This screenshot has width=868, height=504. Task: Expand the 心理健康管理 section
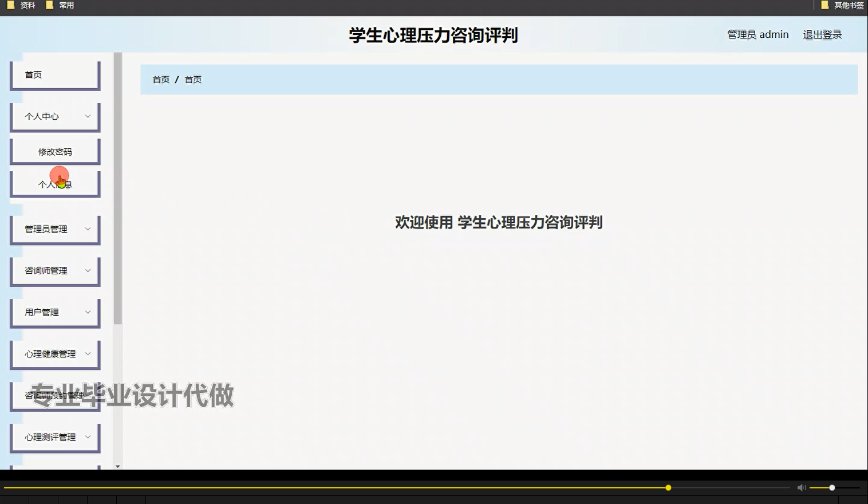pos(55,354)
